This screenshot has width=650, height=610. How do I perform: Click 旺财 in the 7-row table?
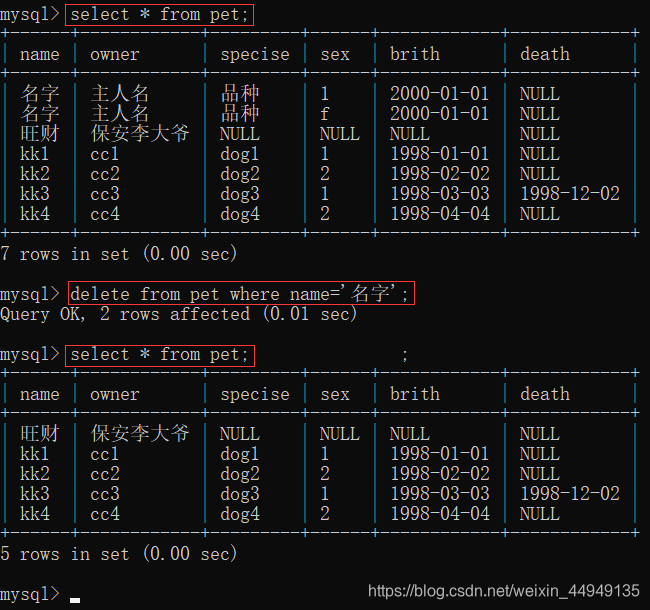coord(40,133)
